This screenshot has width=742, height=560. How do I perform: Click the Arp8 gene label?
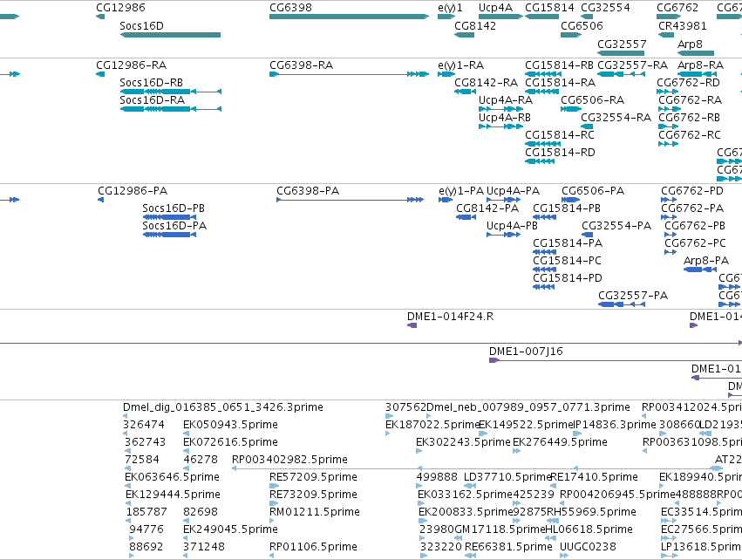(690, 44)
